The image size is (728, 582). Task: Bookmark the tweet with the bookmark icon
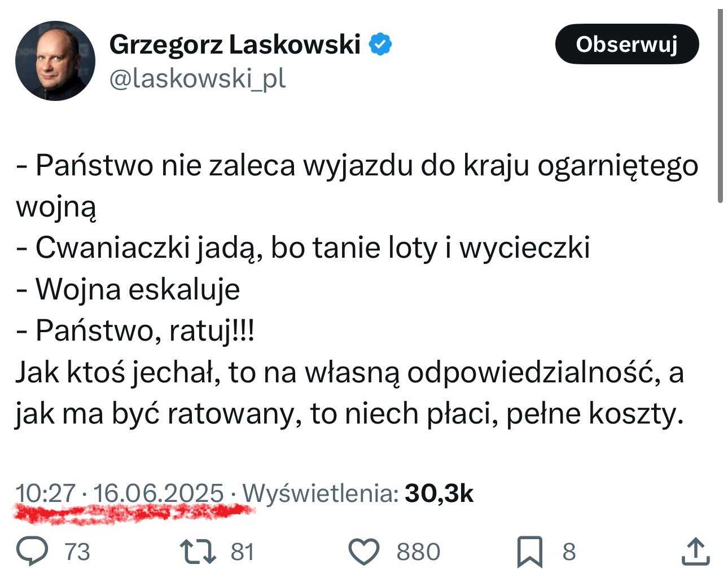530,552
